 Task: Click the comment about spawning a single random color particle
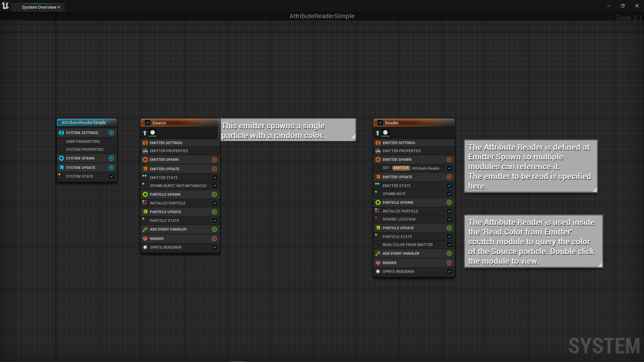click(288, 130)
